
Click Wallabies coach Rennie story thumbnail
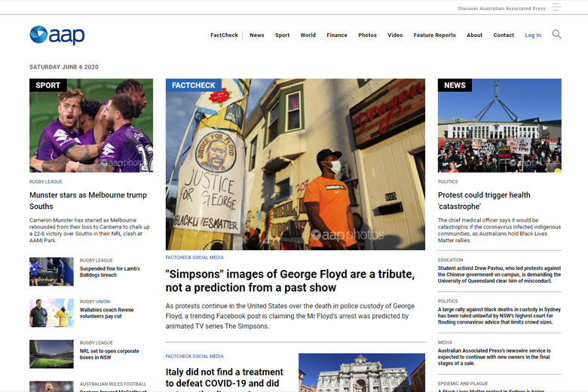(x=51, y=313)
